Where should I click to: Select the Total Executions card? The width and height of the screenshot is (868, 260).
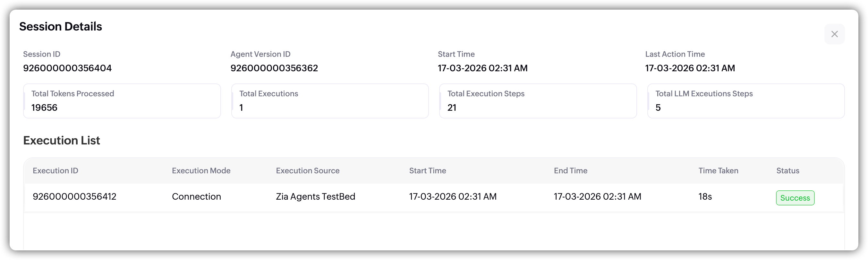pos(330,101)
